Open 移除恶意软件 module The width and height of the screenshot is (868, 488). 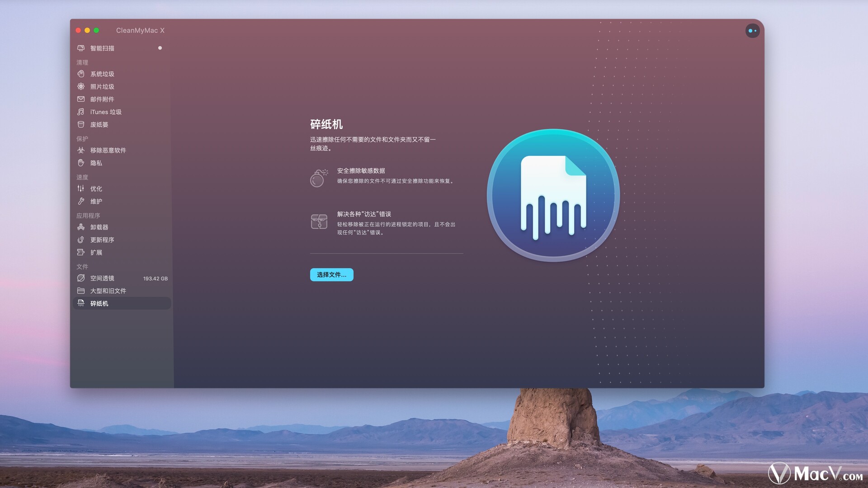point(122,150)
